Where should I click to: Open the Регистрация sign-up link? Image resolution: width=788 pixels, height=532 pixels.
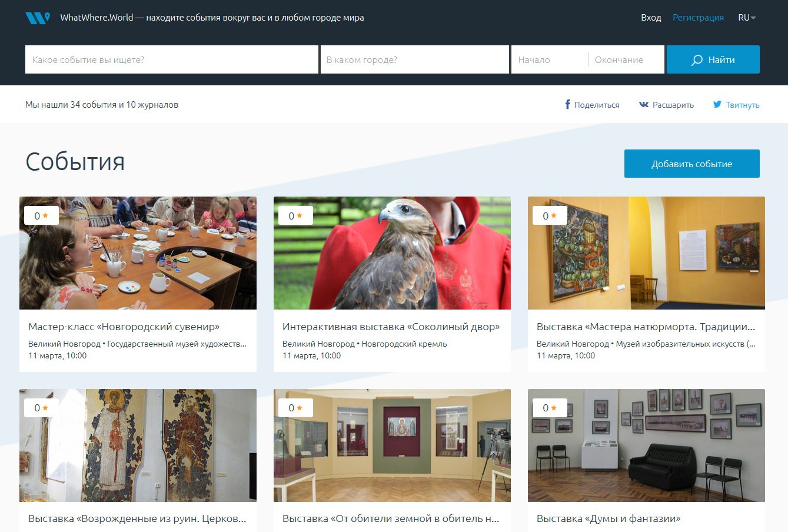coord(698,18)
